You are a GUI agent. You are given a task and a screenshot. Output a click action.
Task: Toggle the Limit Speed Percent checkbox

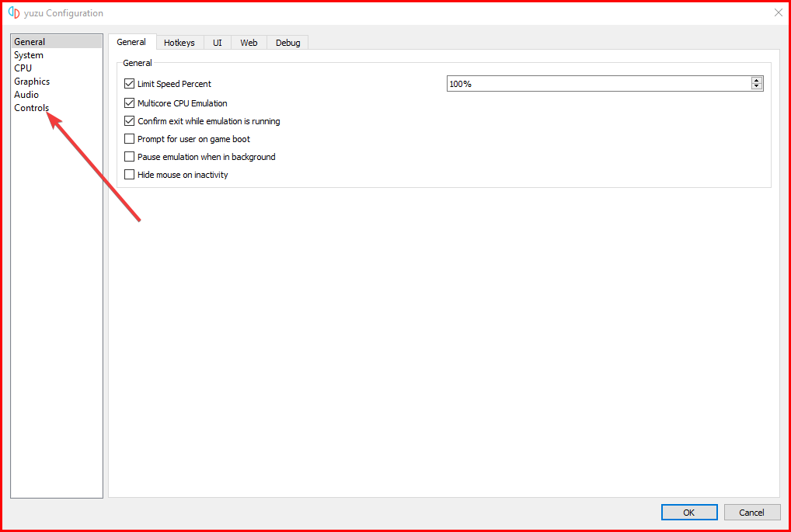click(x=129, y=84)
